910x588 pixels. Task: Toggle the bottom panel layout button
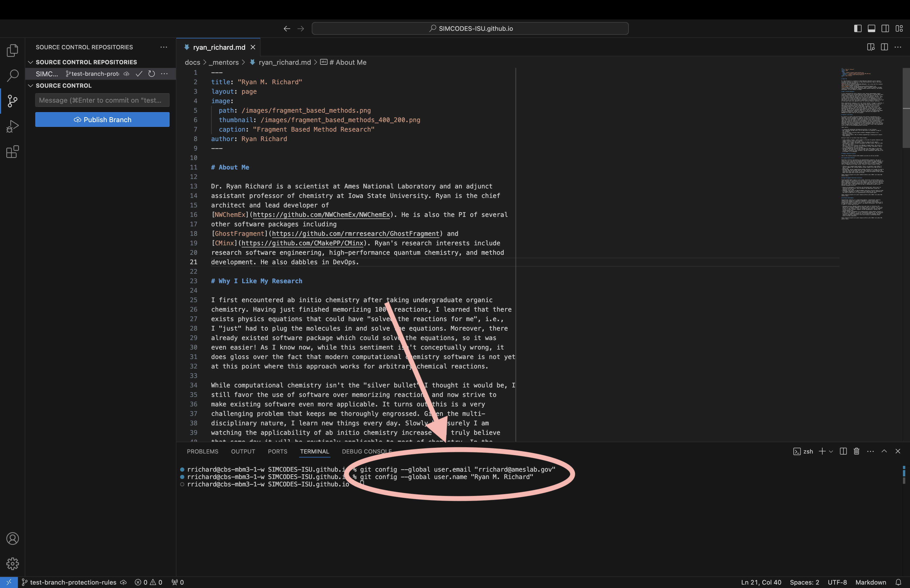(872, 29)
